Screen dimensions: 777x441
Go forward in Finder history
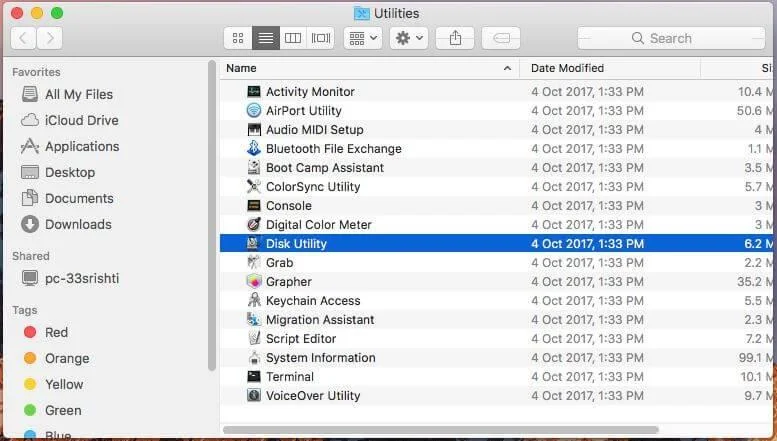pos(50,38)
